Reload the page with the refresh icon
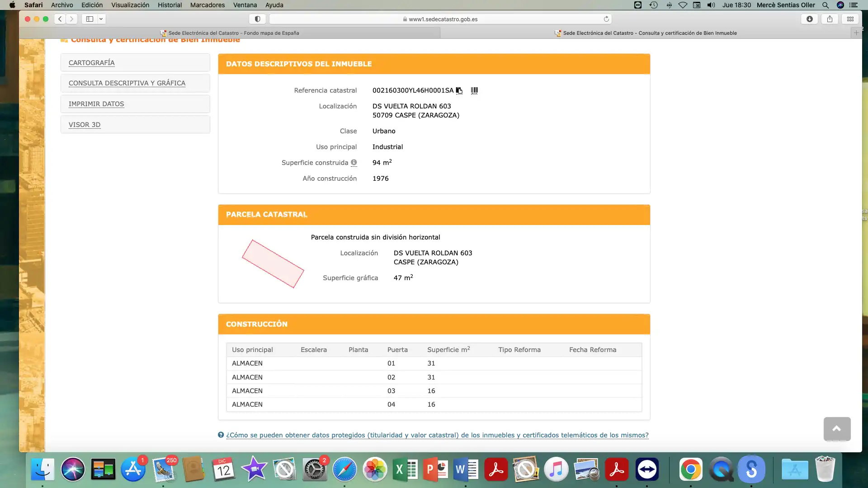Screen dimensions: 868x488 tap(606, 19)
